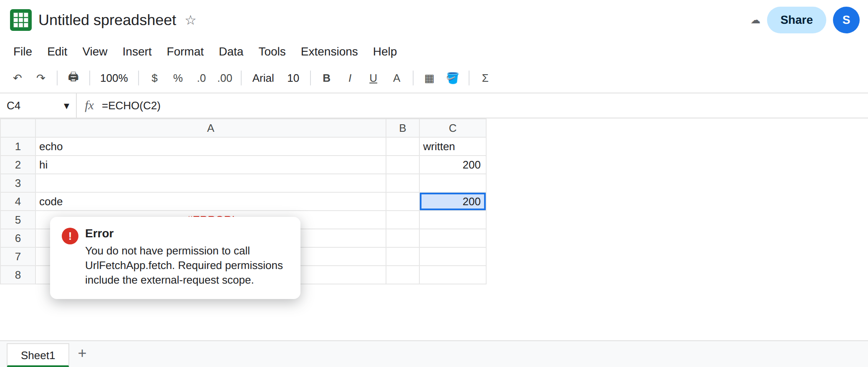Open the borders tool
Image resolution: width=868 pixels, height=367 pixels.
429,78
